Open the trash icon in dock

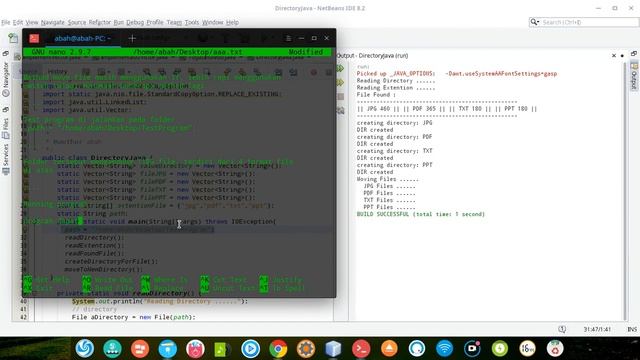(555, 349)
